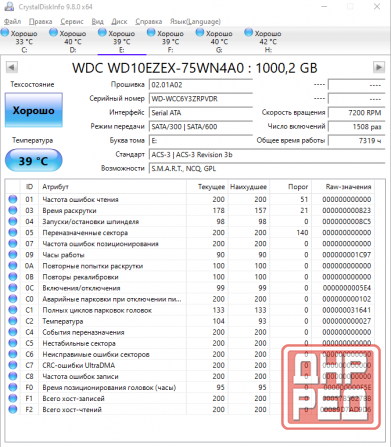Open the Правка menu
The image size is (391, 447).
40,22
